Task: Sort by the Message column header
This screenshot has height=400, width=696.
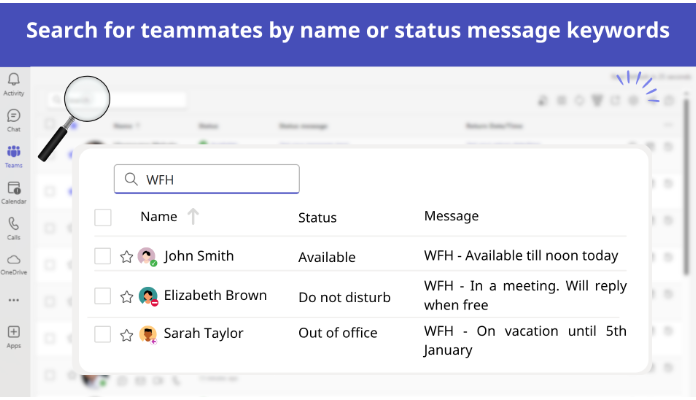Action: 451,216
